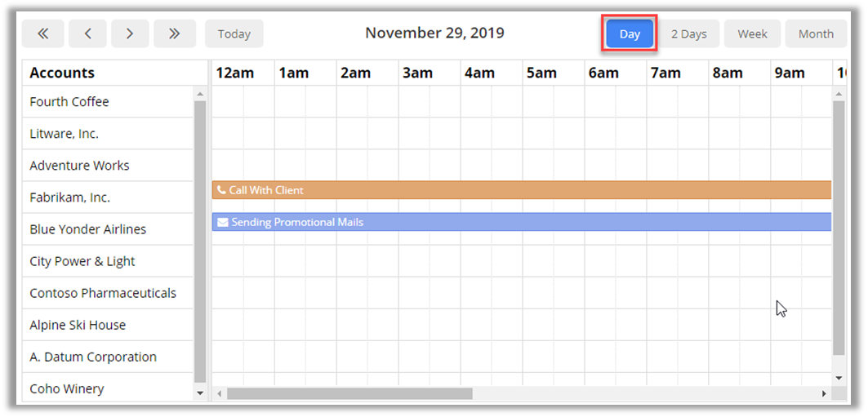Screen dimensions: 868x417
Task: Click phone icon on Call With Client
Action: point(221,190)
